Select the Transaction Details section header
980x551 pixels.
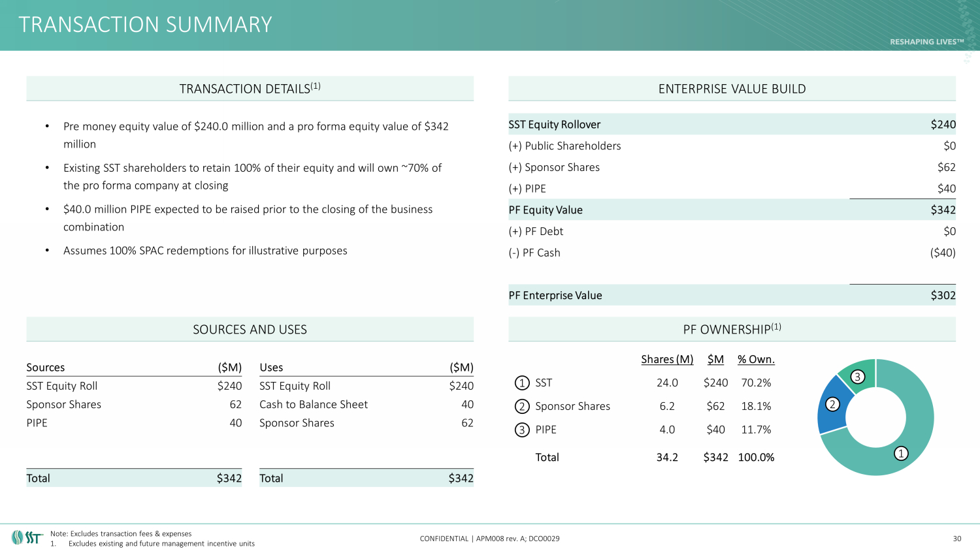point(250,89)
